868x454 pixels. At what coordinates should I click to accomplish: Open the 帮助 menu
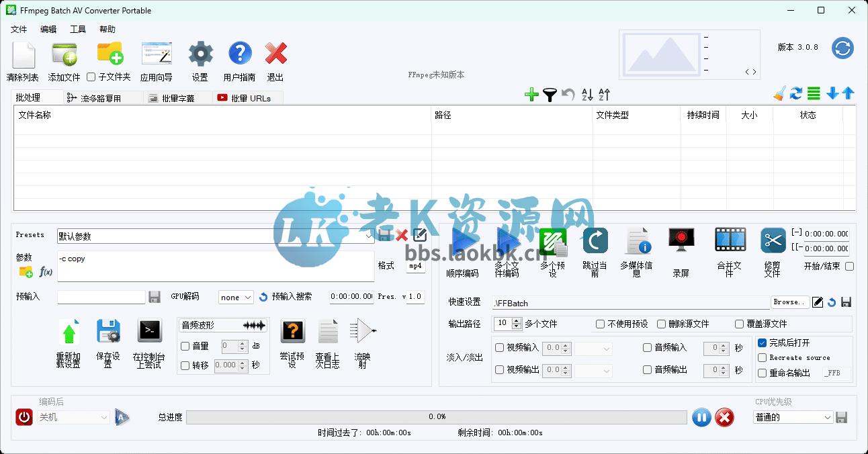(x=107, y=30)
